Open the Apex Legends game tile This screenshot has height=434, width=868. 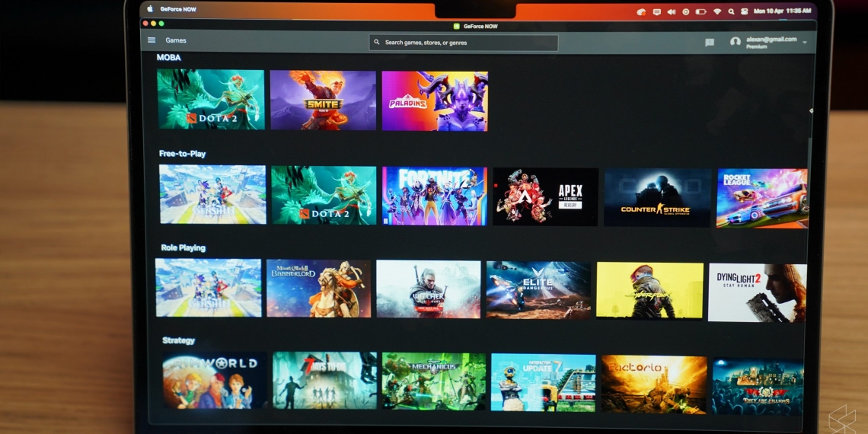(x=545, y=196)
